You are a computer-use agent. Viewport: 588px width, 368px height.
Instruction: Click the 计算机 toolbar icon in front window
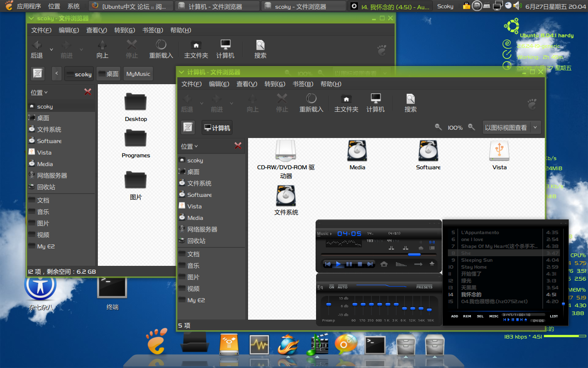pos(375,103)
